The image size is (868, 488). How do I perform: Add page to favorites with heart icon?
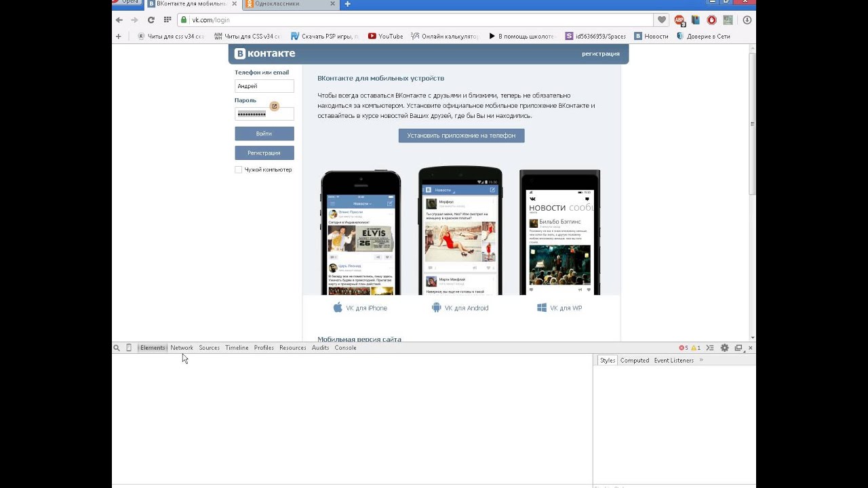tap(662, 20)
